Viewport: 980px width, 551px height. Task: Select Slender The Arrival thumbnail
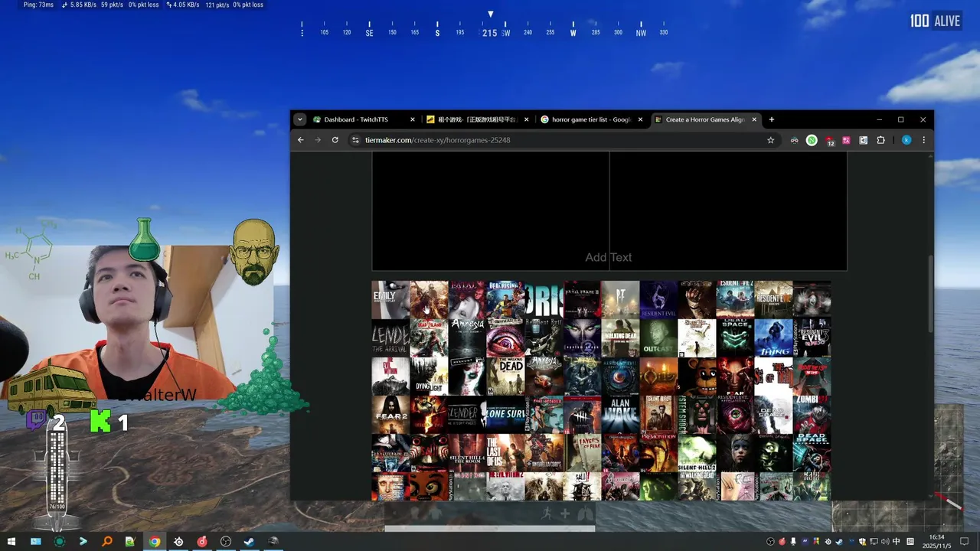390,338
